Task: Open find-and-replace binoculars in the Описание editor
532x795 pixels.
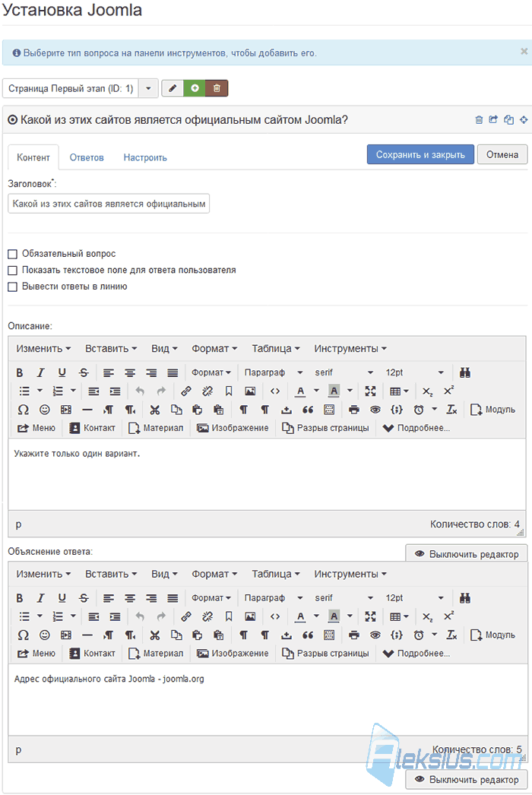Action: [465, 372]
